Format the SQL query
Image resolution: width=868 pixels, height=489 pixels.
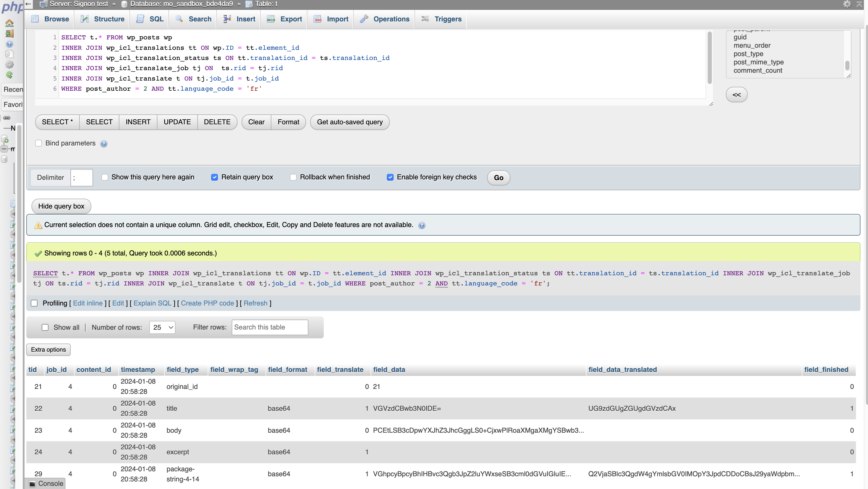pyautogui.click(x=289, y=122)
